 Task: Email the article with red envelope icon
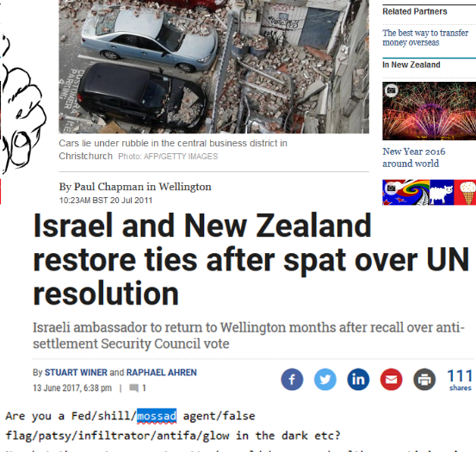pyautogui.click(x=392, y=380)
